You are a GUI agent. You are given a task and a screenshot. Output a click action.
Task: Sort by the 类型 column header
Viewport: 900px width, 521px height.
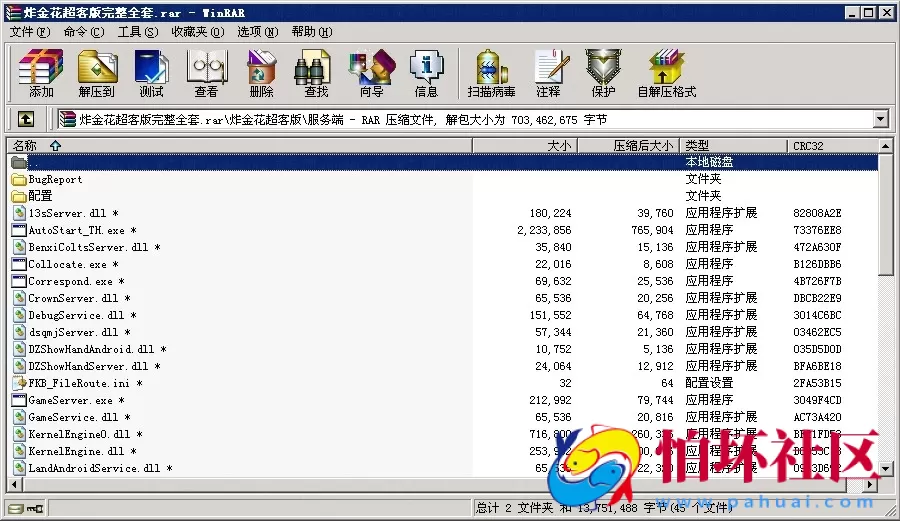pos(733,146)
